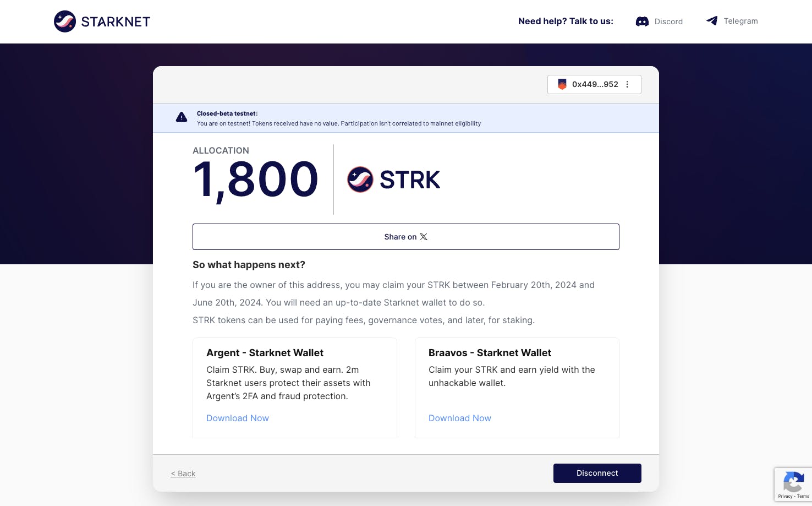Click the Starknet logo icon in header
812x506 pixels.
tap(65, 21)
